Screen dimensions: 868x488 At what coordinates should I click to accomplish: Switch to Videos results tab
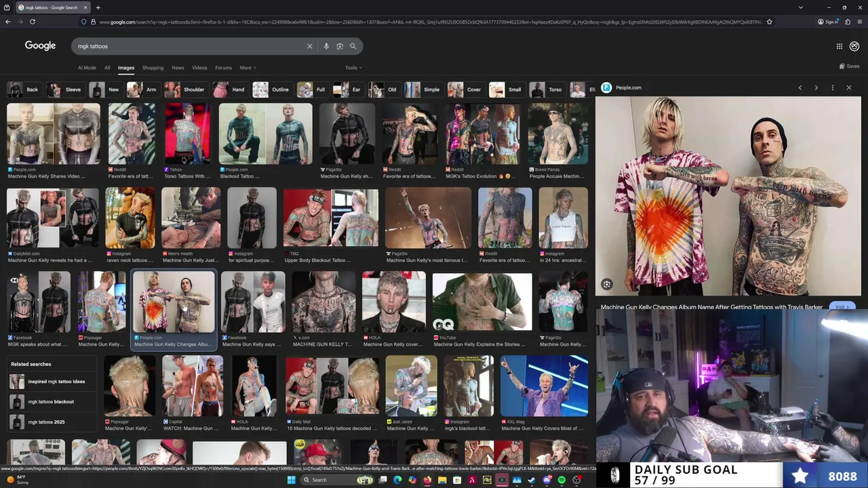(x=199, y=68)
